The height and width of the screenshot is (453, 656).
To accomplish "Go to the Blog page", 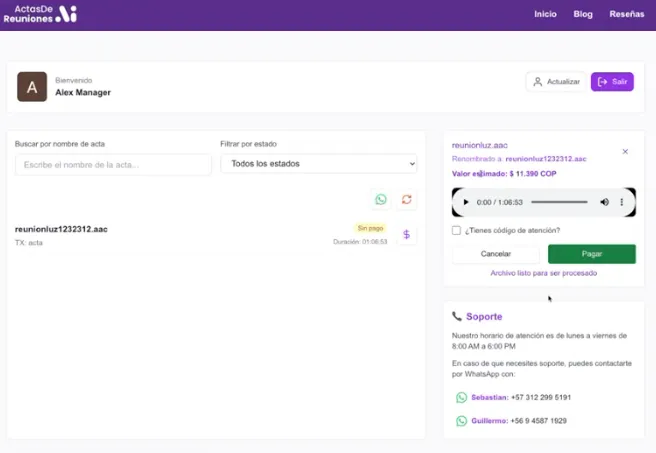I will point(583,15).
